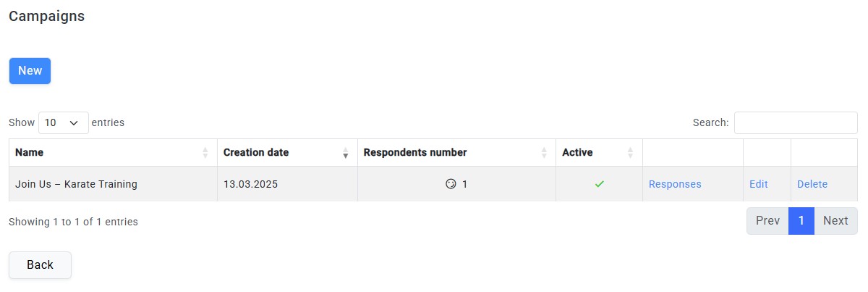
Task: Edit the Join Us campaign
Action: coord(759,184)
